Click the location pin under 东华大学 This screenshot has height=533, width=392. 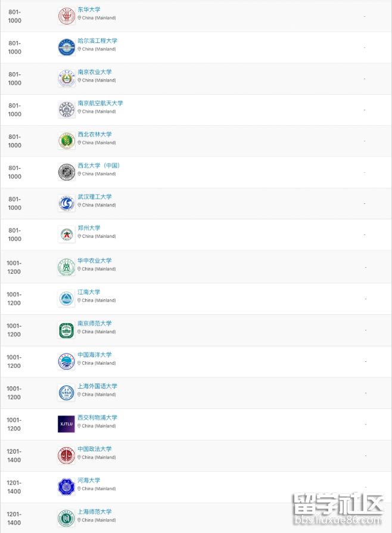[79, 18]
